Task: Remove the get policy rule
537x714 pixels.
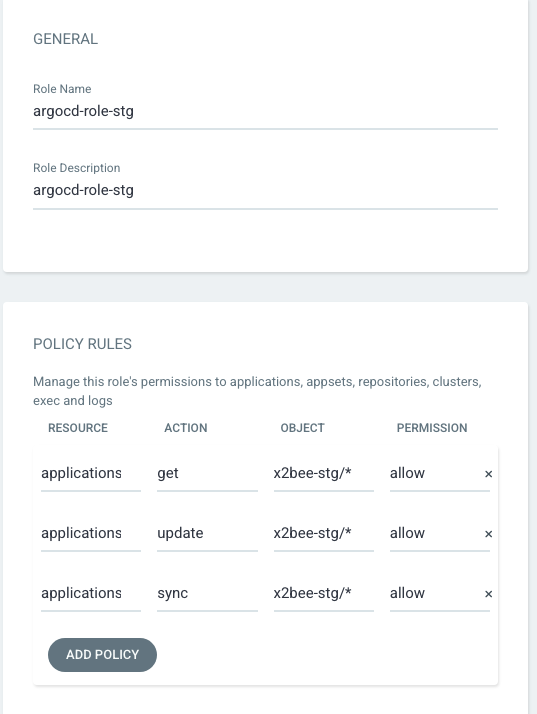Action: click(488, 474)
